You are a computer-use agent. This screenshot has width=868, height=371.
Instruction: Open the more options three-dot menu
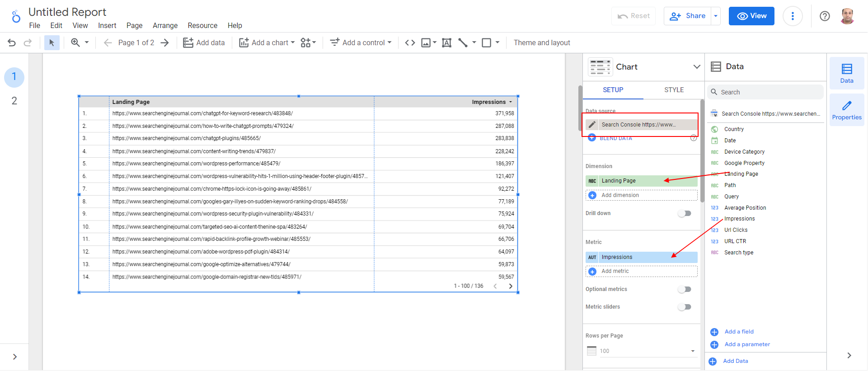[x=793, y=16]
